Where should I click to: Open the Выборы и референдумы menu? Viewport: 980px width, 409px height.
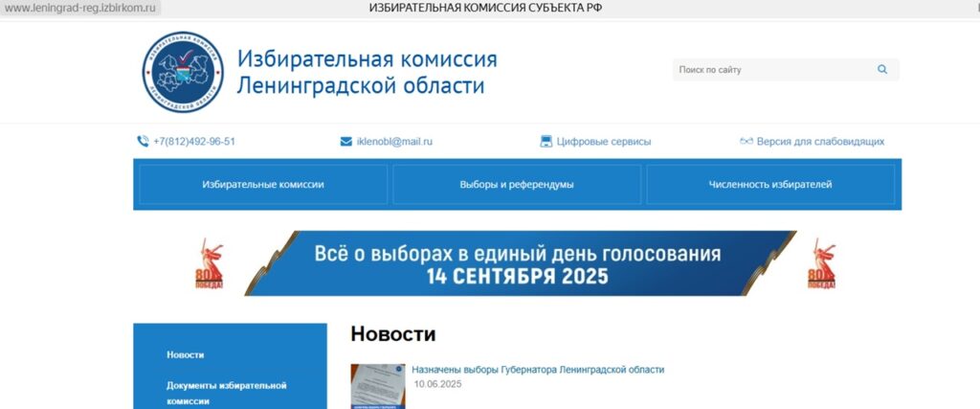(x=517, y=185)
